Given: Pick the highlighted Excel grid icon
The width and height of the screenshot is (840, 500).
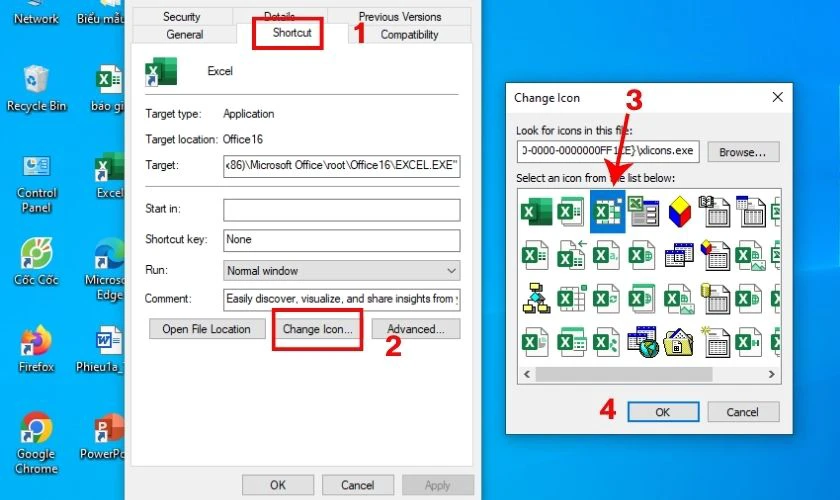Looking at the screenshot, I should [x=608, y=211].
